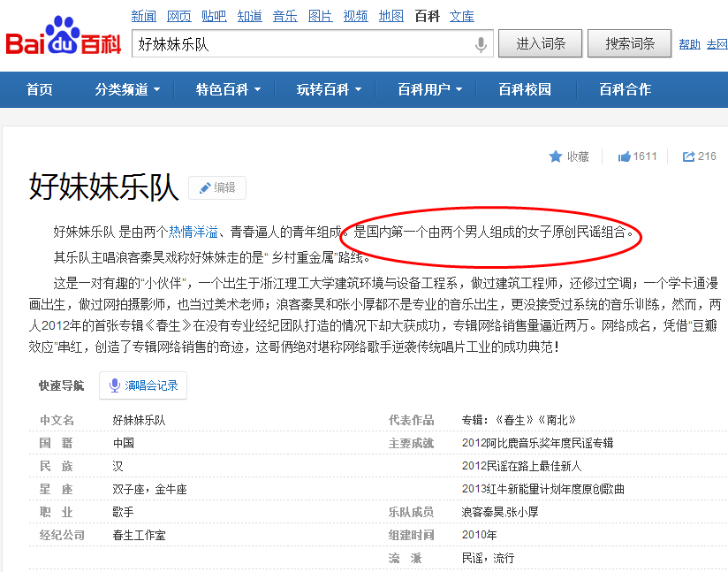Select 首页 in the blue navigation bar
The width and height of the screenshot is (728, 572).
(39, 89)
